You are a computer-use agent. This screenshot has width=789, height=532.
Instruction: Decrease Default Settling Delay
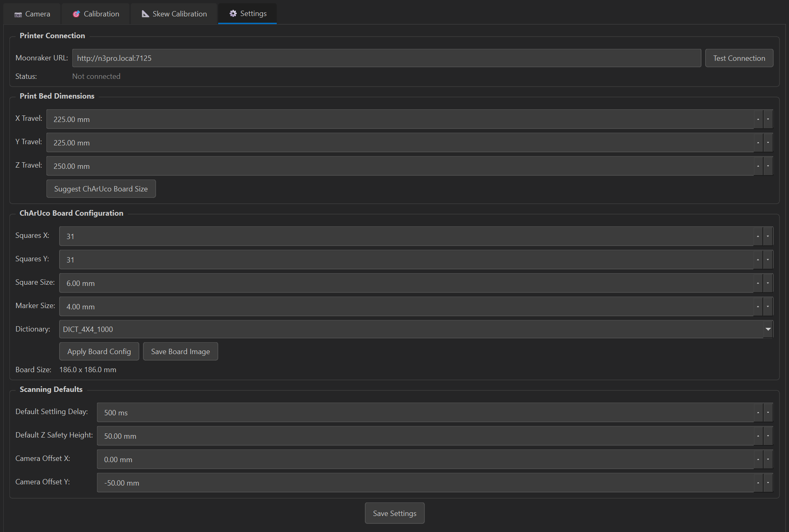coord(768,412)
